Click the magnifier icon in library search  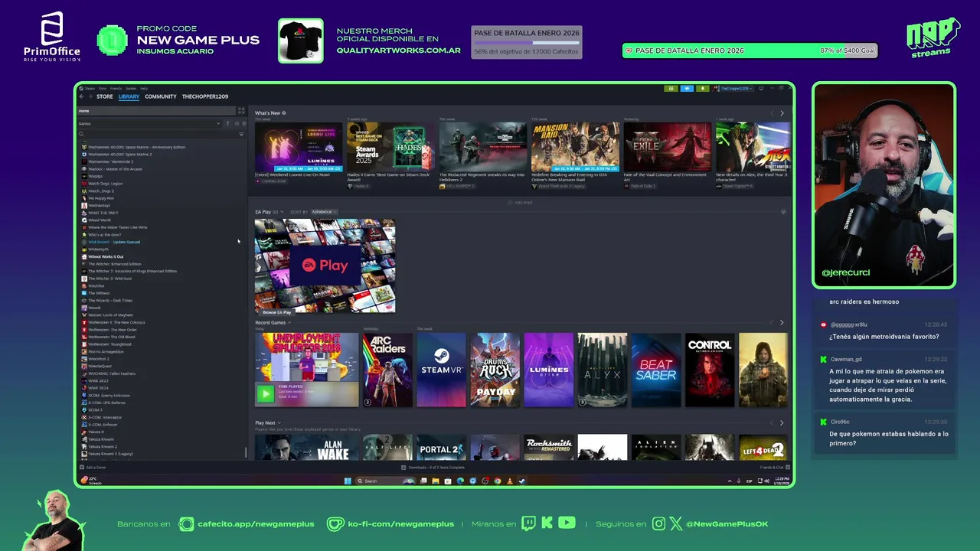[x=81, y=134]
